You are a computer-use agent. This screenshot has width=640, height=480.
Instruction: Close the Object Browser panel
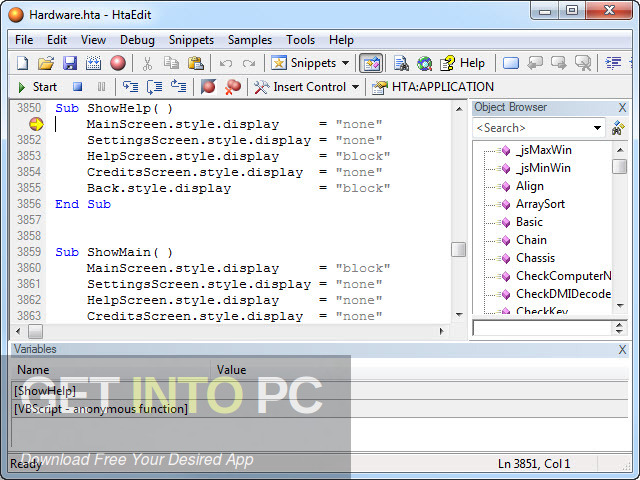pos(622,107)
